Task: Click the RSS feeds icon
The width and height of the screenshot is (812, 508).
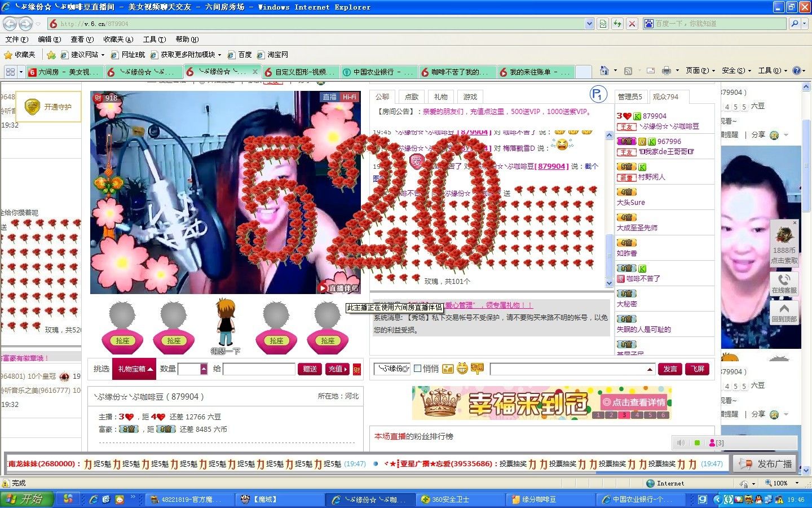Action: [x=628, y=71]
